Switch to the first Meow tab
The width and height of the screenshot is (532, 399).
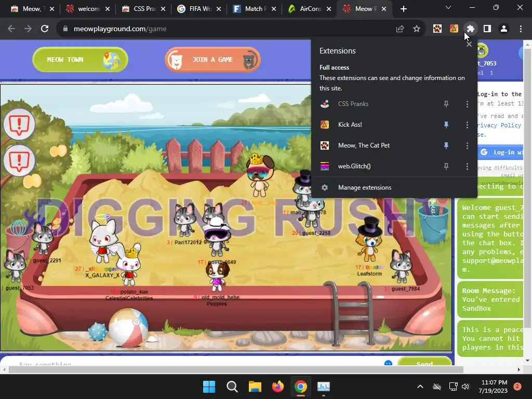(32, 9)
